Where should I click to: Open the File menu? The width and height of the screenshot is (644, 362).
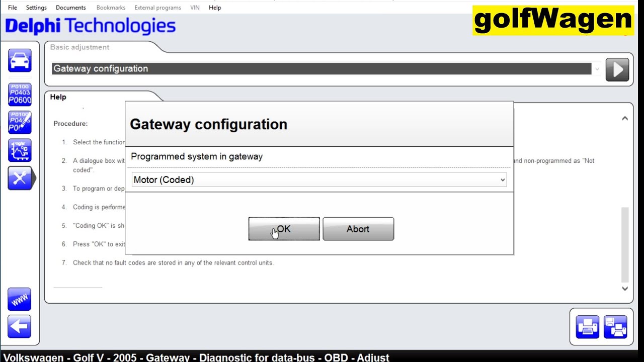point(13,8)
